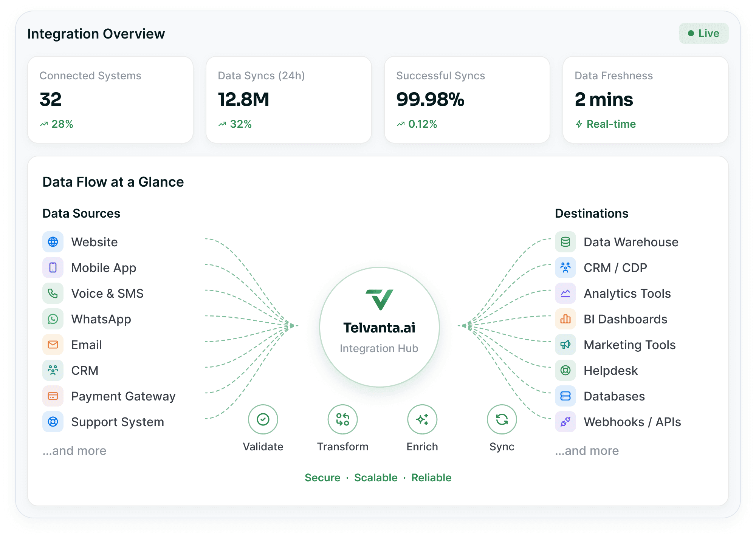The width and height of the screenshot is (756, 538).
Task: Click the 'Scalable' tagline word
Action: (376, 478)
